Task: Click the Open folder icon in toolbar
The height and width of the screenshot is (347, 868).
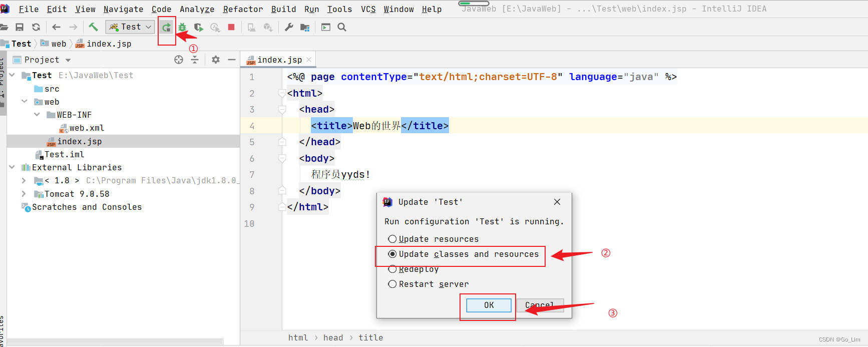Action: (4, 27)
